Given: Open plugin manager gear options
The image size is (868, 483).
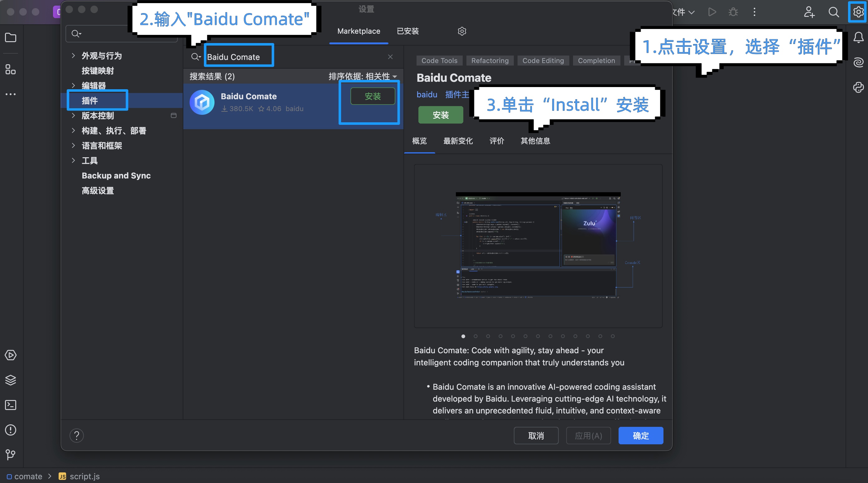Looking at the screenshot, I should [x=462, y=31].
